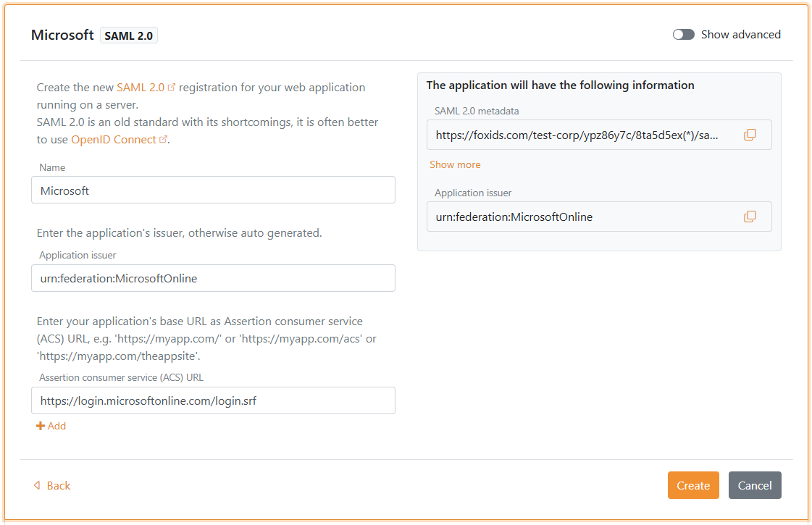Open the OpenID Connect link
This screenshot has width=812, height=525.
[x=114, y=140]
